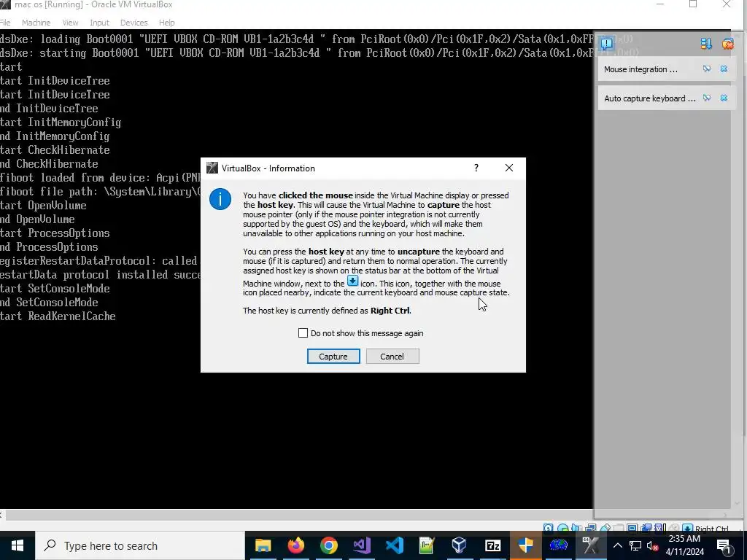Expand the Auto capture keyboard notification text

click(650, 98)
